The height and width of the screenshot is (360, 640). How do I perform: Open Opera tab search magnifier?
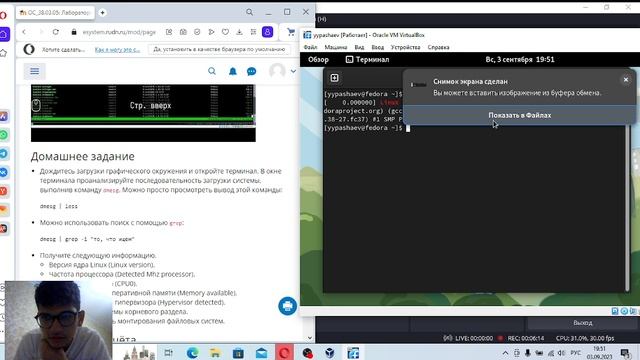[x=249, y=12]
